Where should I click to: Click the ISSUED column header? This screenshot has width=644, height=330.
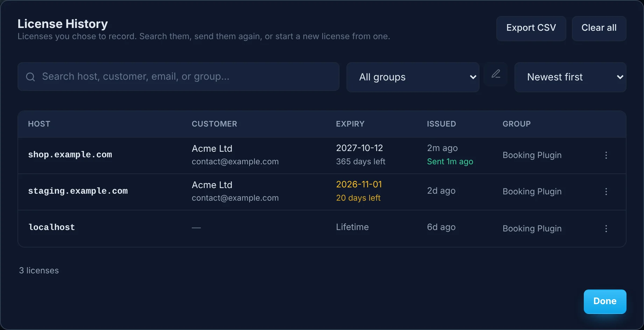click(441, 124)
